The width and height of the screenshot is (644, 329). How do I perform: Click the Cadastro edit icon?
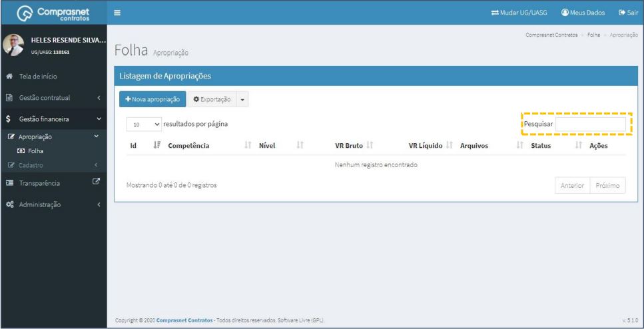click(x=11, y=165)
